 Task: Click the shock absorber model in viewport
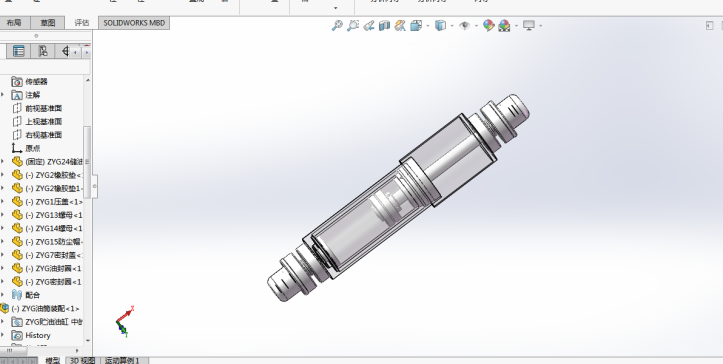[398, 198]
